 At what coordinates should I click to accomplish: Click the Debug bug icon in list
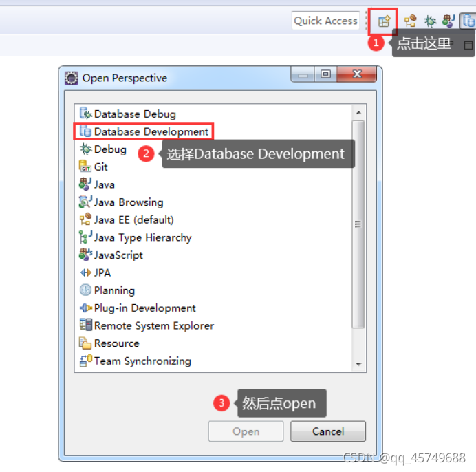pos(85,149)
